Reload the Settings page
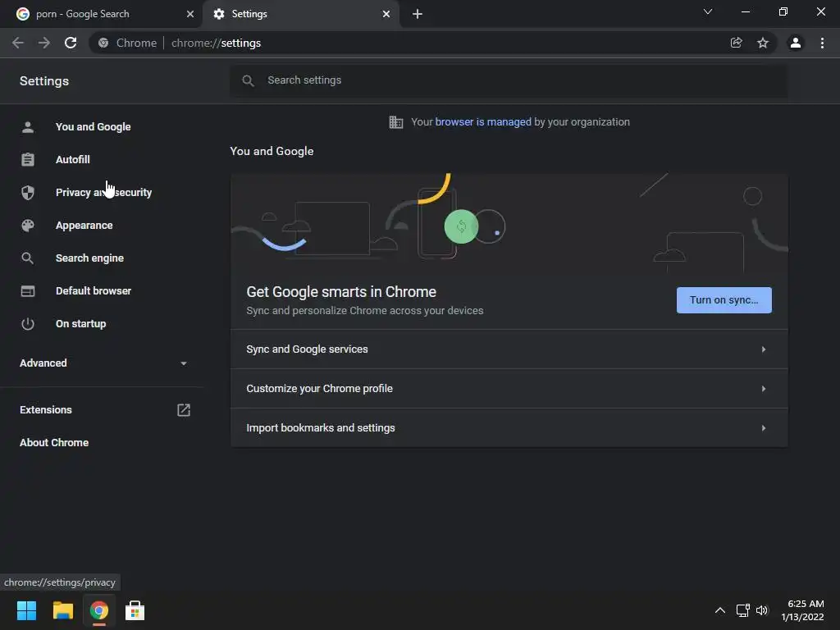The height and width of the screenshot is (630, 840). pyautogui.click(x=71, y=43)
